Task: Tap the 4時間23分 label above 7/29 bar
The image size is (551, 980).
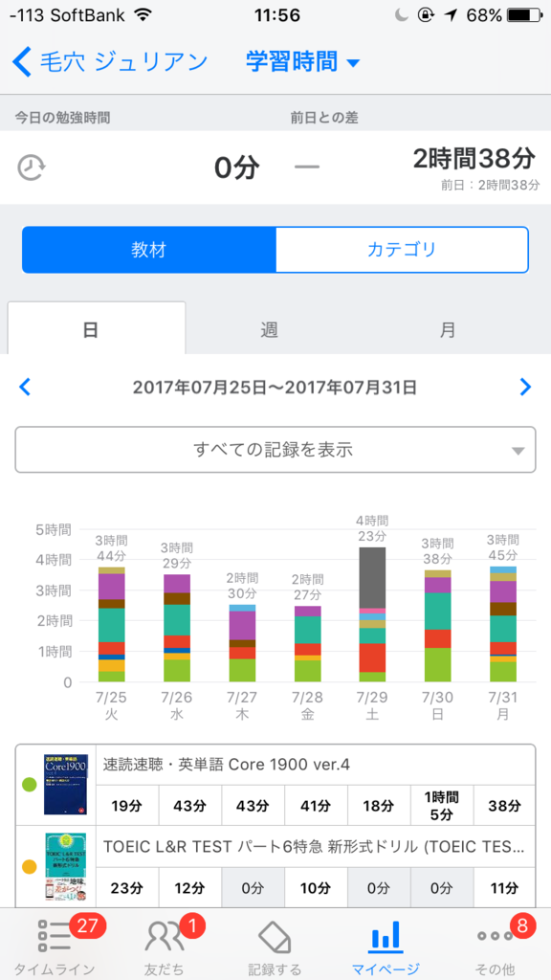Action: tap(374, 528)
